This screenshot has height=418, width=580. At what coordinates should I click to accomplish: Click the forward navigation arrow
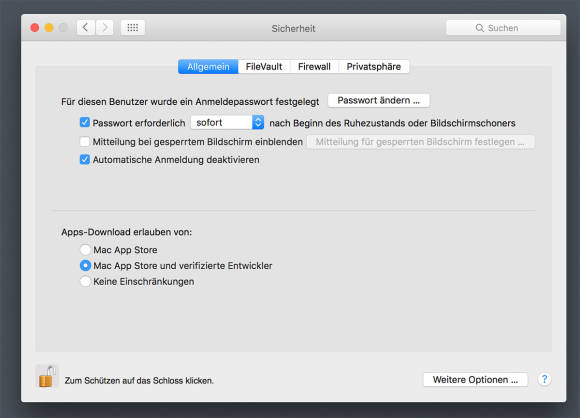pyautogui.click(x=105, y=28)
